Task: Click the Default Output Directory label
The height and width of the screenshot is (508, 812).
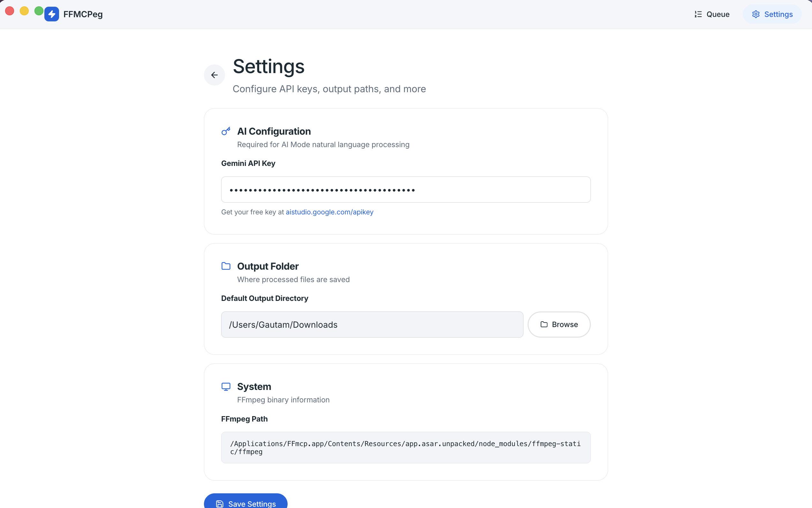Action: (265, 298)
